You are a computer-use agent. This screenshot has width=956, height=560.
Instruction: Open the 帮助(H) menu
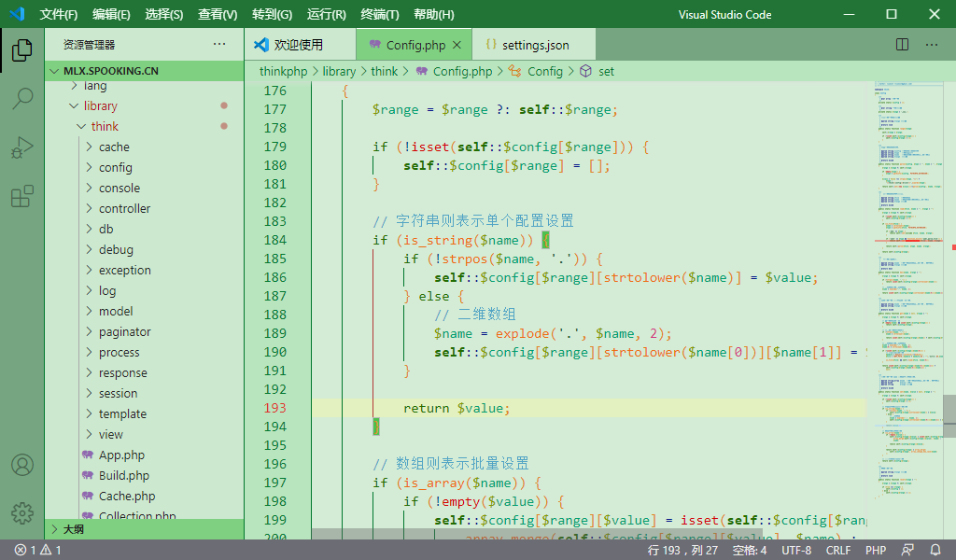tap(433, 14)
